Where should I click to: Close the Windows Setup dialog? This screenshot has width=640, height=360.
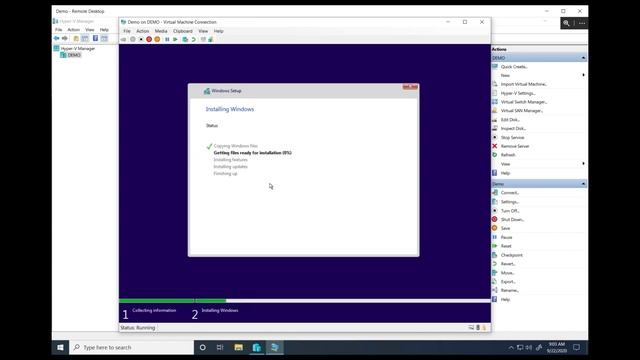coord(410,87)
